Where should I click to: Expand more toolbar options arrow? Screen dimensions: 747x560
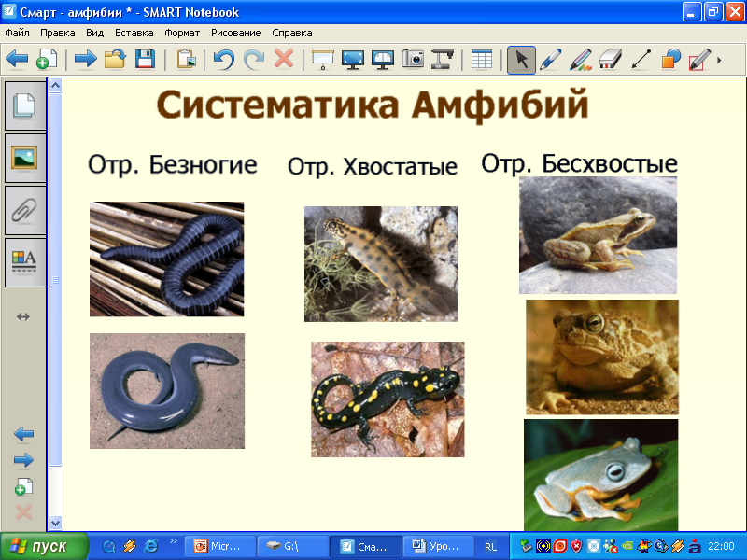point(719,61)
